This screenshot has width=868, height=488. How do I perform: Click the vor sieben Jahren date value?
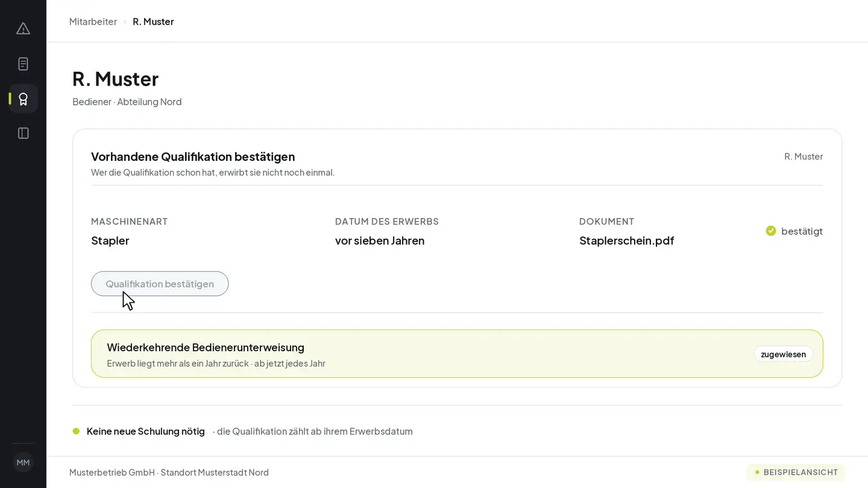coord(380,240)
